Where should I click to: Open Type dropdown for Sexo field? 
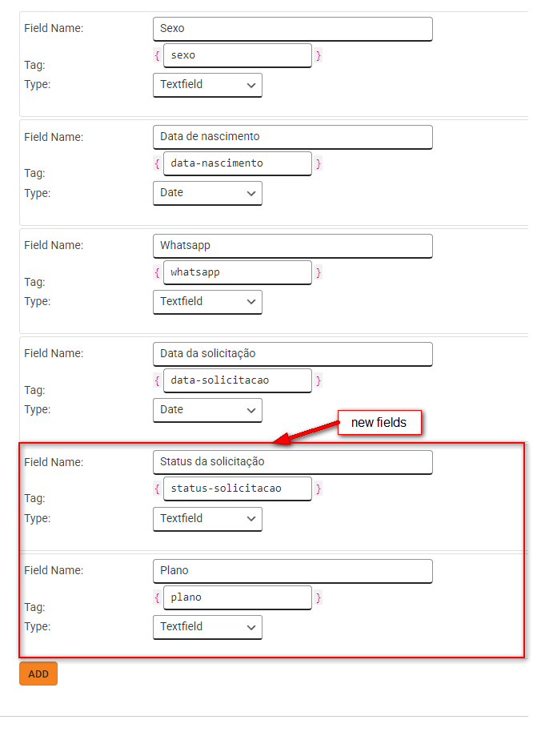pyautogui.click(x=207, y=85)
